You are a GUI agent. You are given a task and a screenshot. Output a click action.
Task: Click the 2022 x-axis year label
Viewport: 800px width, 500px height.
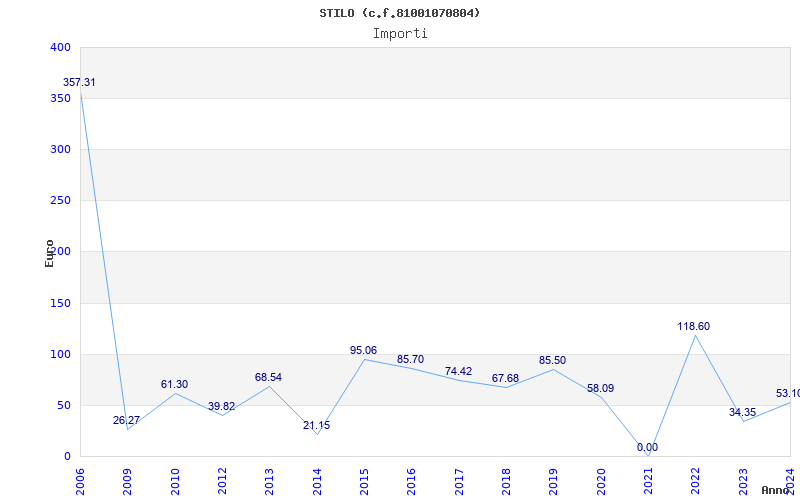point(695,481)
